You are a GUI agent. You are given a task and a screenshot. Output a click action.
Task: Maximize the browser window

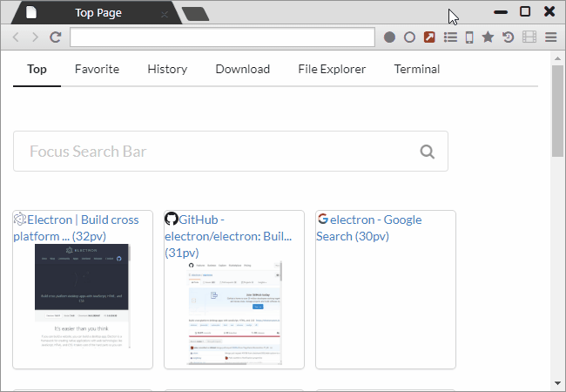(525, 11)
